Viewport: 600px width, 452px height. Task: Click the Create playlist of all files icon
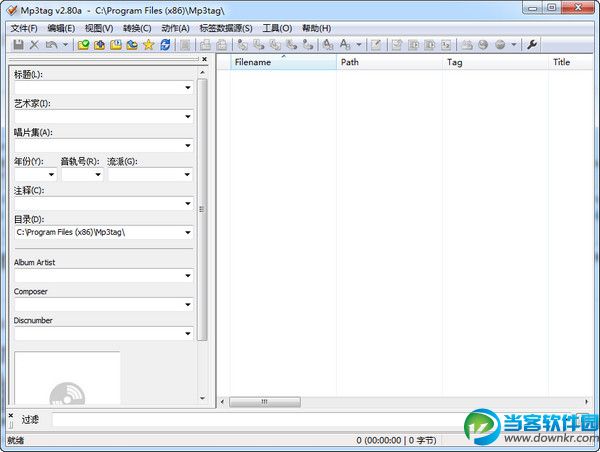[x=413, y=45]
